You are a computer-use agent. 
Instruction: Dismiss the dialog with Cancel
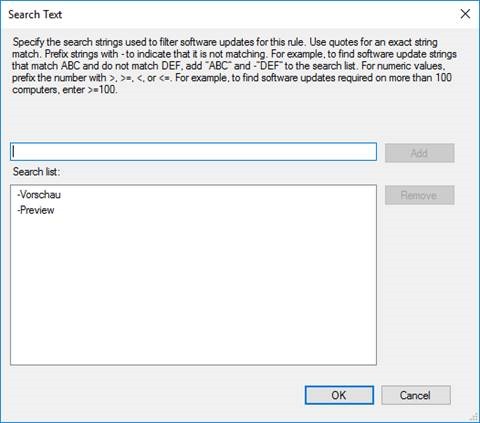coord(416,395)
